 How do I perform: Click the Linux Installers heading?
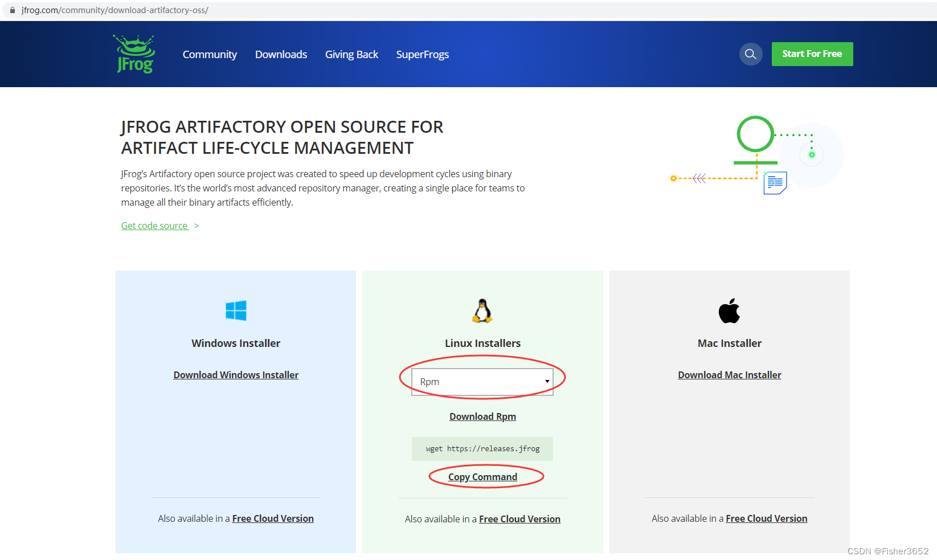(482, 343)
